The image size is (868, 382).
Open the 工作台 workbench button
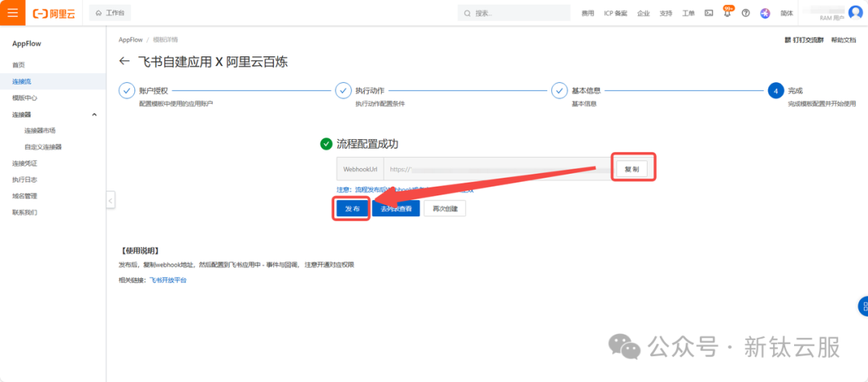pos(109,13)
